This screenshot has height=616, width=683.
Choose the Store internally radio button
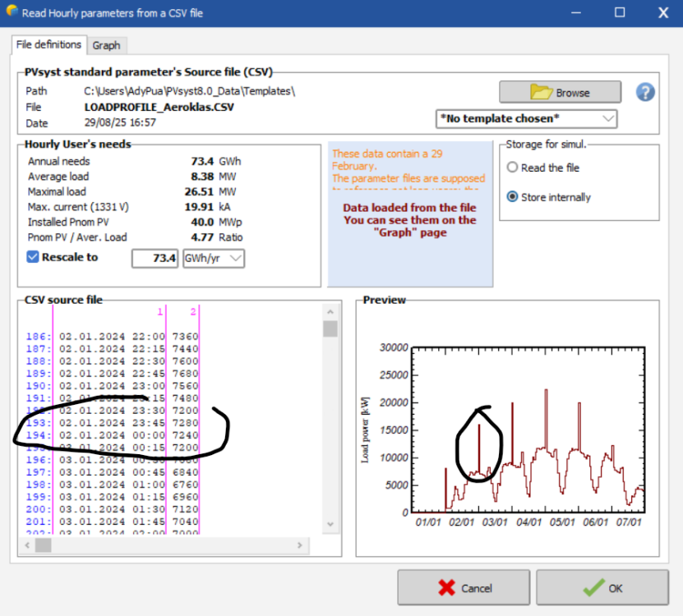[x=513, y=197]
